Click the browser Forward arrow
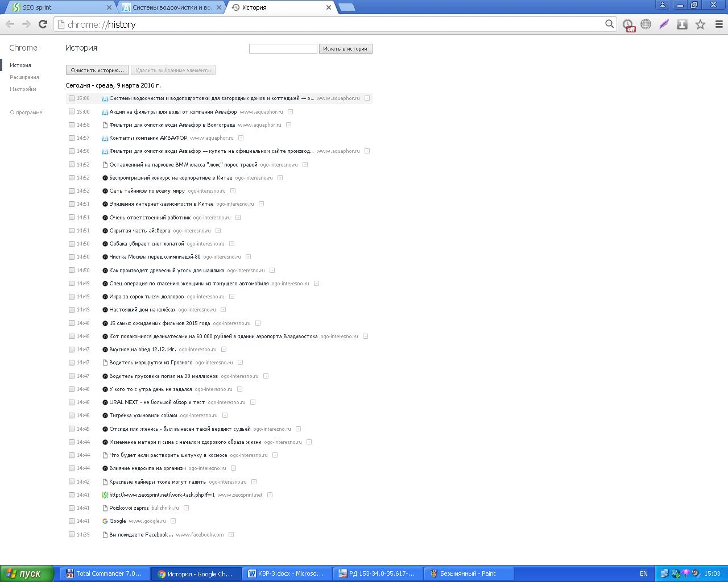Viewport: 728px width, 582px height. 26,24
